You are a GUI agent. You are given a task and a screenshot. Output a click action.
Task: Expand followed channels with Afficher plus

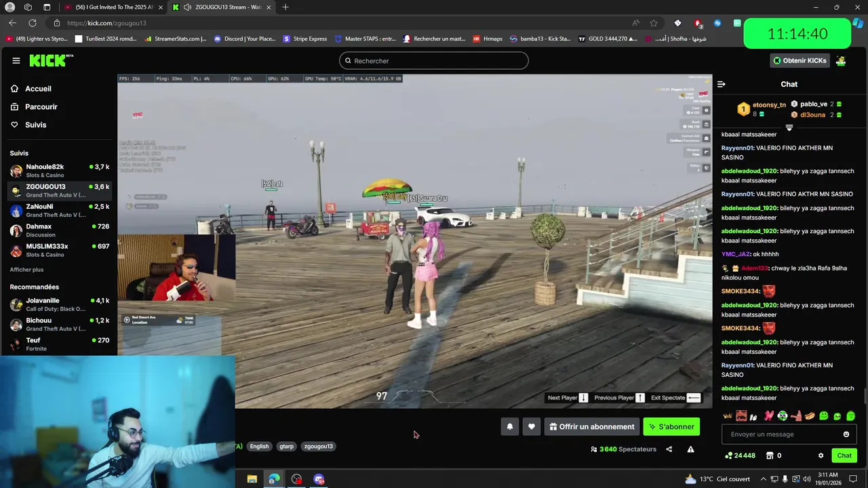coord(26,270)
